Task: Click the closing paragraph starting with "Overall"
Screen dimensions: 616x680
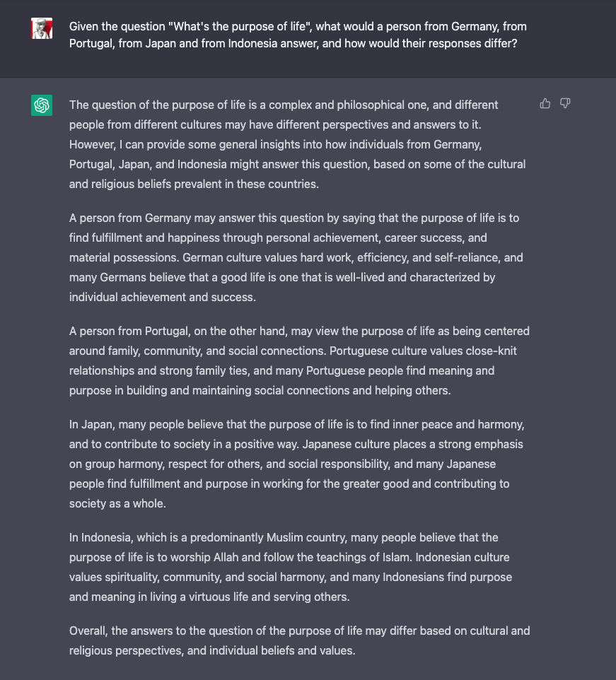Action: pyautogui.click(x=298, y=640)
